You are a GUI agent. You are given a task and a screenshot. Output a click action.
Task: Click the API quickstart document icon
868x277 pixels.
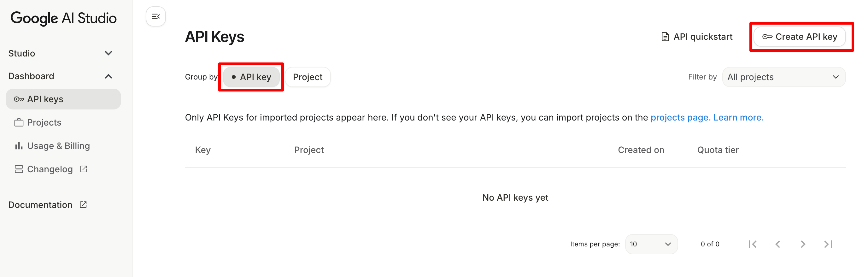click(665, 37)
